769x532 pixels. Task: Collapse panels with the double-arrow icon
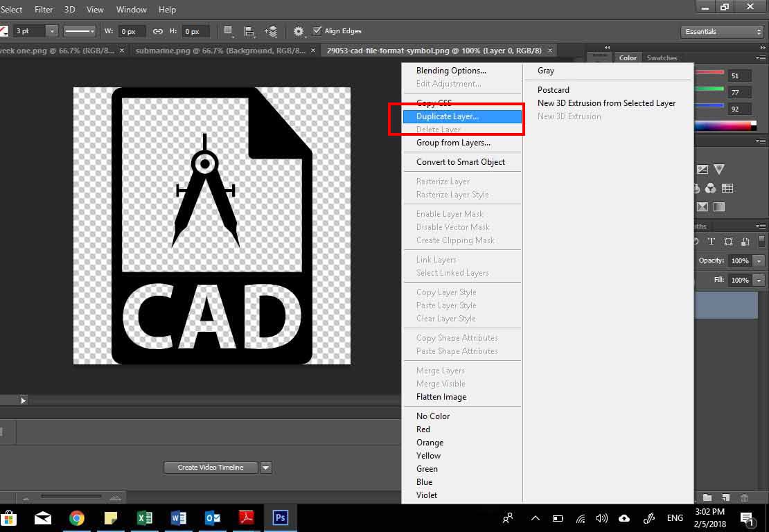pyautogui.click(x=763, y=48)
